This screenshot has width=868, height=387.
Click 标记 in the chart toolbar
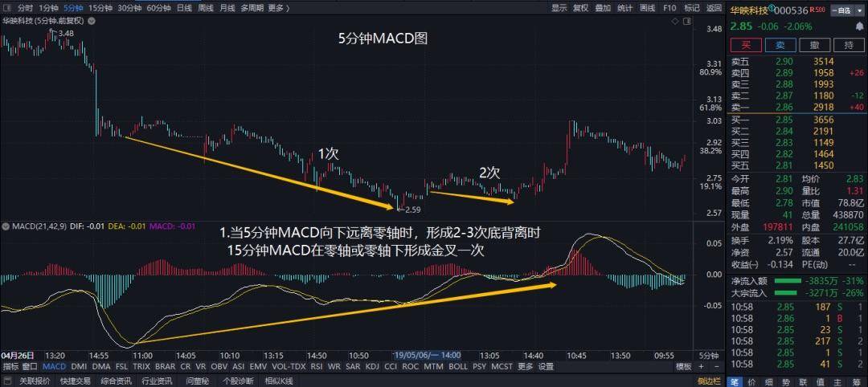(692, 8)
